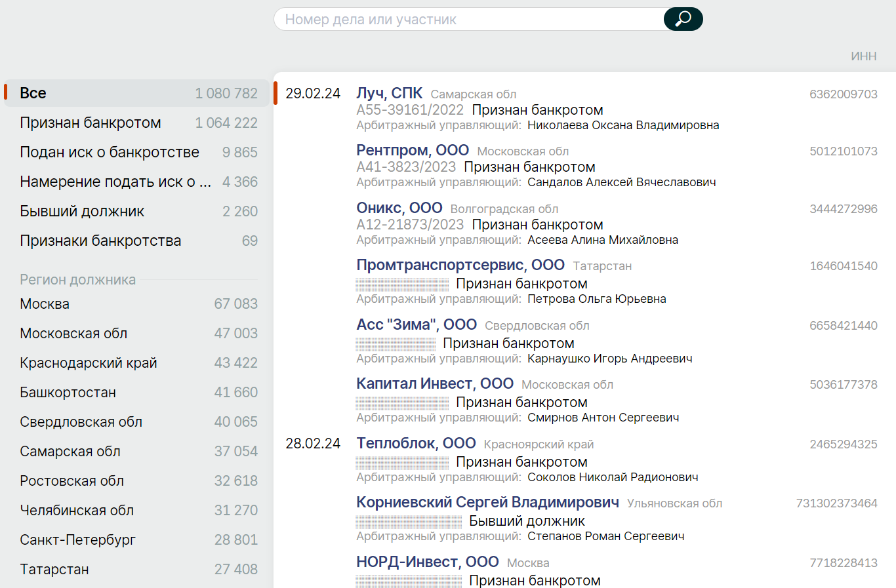Select "Намерение подать иск о ..." filter
The height and width of the screenshot is (588, 896).
point(115,182)
